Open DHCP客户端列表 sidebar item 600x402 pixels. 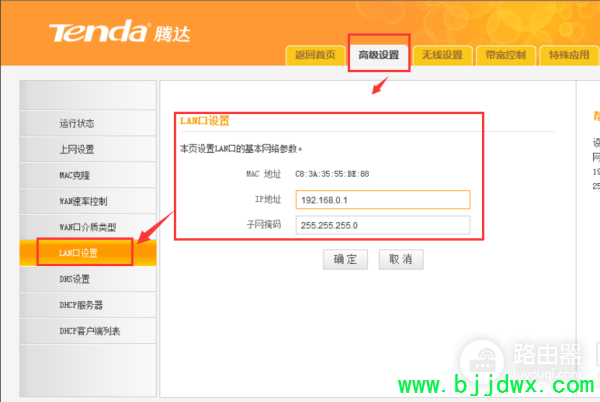pos(88,331)
